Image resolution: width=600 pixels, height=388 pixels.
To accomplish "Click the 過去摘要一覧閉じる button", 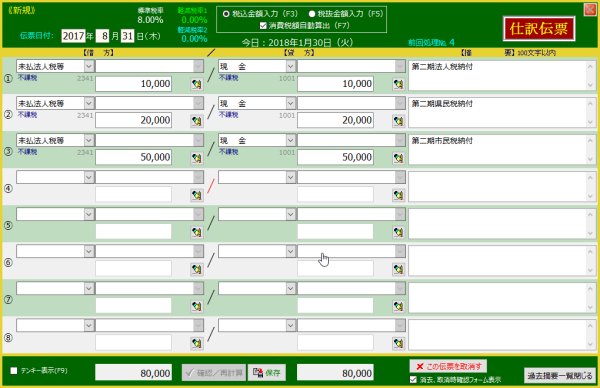I will click(x=560, y=375).
